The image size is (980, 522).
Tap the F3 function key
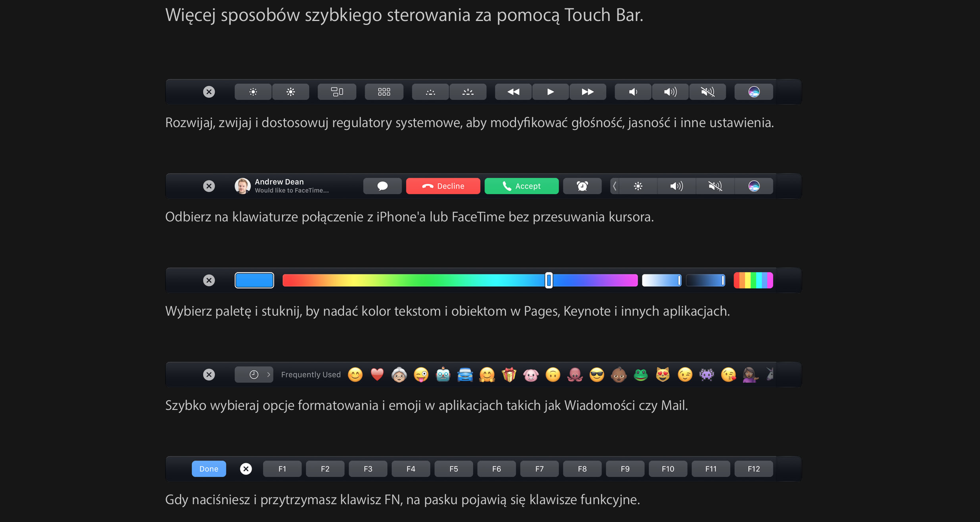tap(368, 469)
